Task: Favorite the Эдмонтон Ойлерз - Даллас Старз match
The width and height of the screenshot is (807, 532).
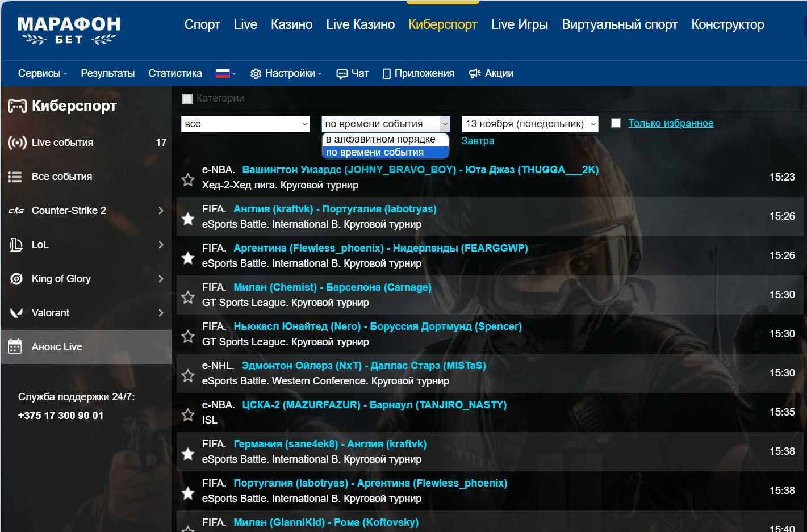Action: click(x=188, y=375)
